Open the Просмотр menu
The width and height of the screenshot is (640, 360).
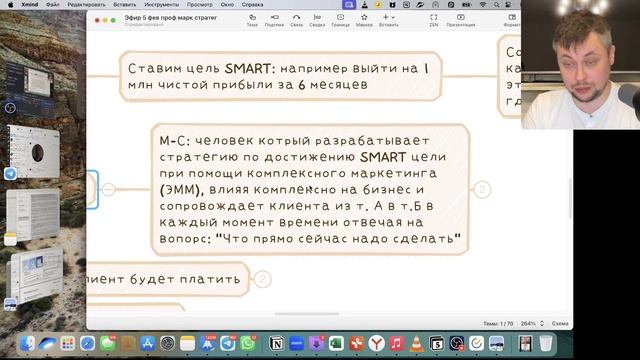coord(200,4)
